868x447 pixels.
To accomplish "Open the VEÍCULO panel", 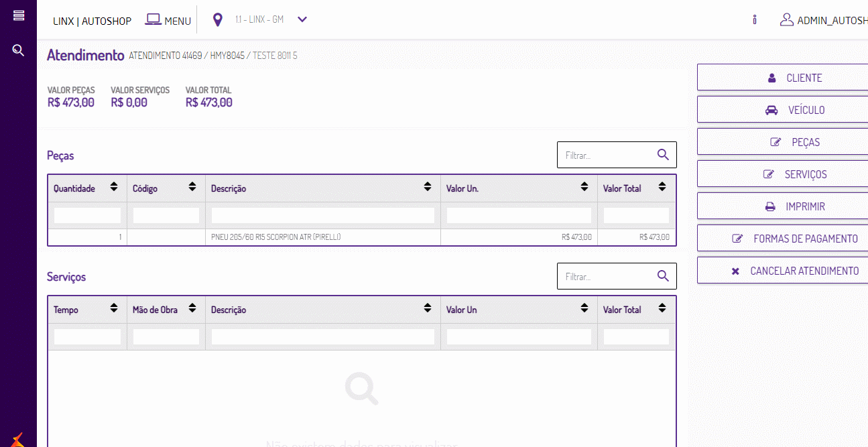I will coord(783,110).
